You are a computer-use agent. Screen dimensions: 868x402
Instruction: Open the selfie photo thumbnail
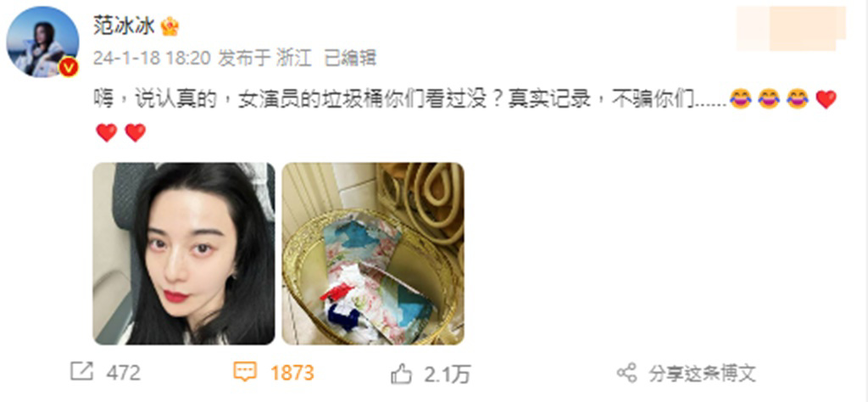coord(184,254)
